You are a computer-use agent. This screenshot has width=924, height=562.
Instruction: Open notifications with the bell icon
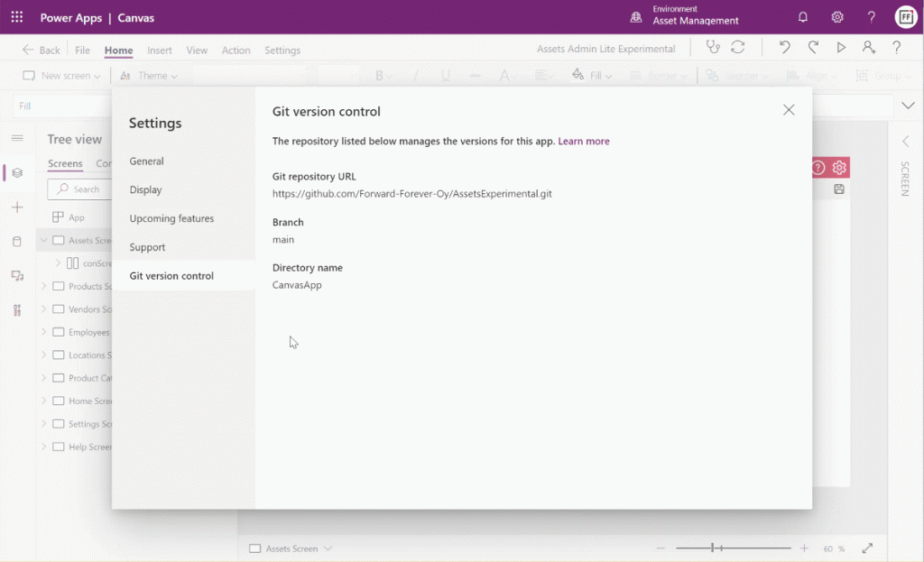803,16
